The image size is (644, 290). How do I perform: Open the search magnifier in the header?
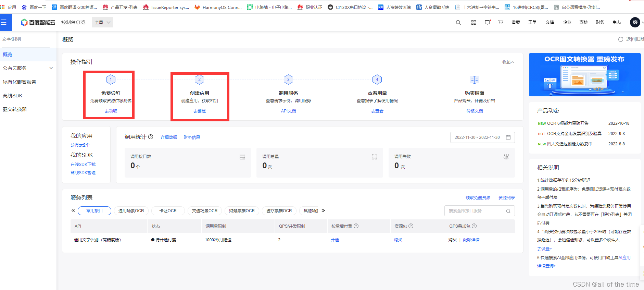[458, 22]
